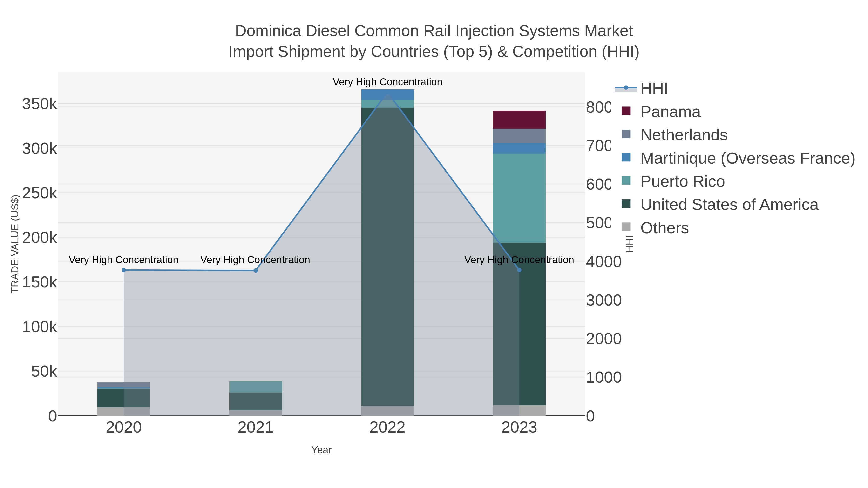The width and height of the screenshot is (868, 488).
Task: Click the 350k y-axis tick label
Action: pos(40,104)
